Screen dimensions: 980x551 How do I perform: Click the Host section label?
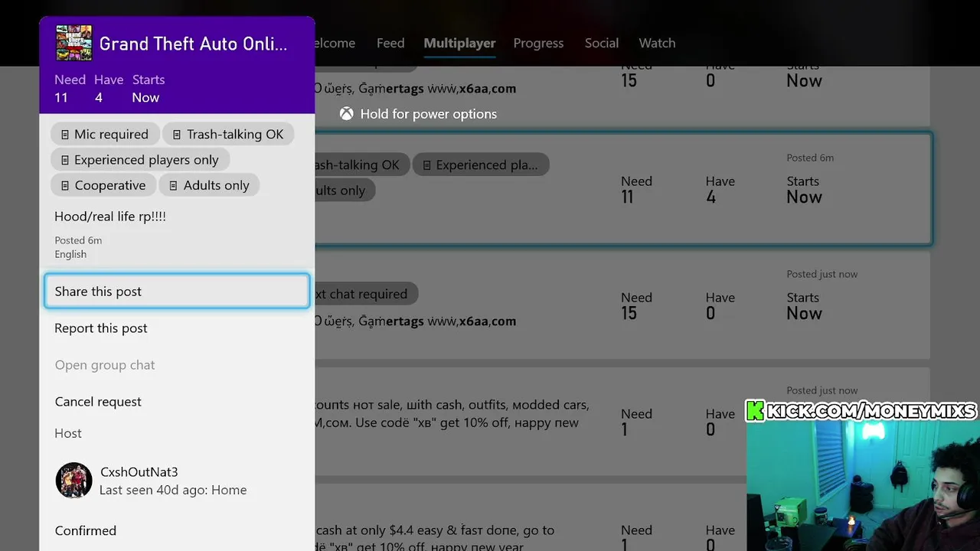point(68,433)
